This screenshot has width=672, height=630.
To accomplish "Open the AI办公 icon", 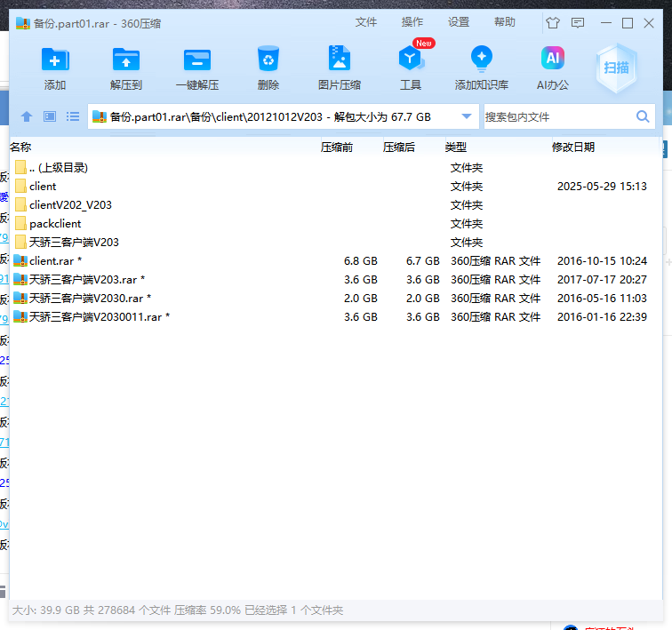I will click(x=553, y=58).
